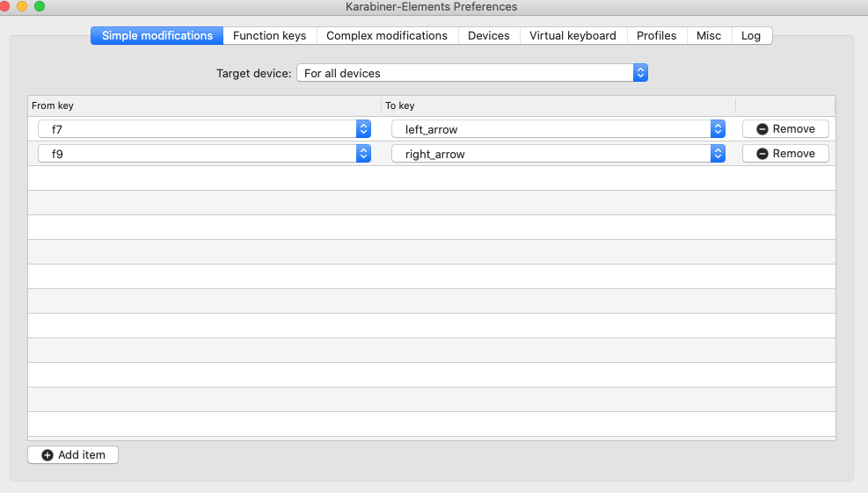Switch to the Function keys tab
Viewport: 868px width, 493px height.
[270, 35]
